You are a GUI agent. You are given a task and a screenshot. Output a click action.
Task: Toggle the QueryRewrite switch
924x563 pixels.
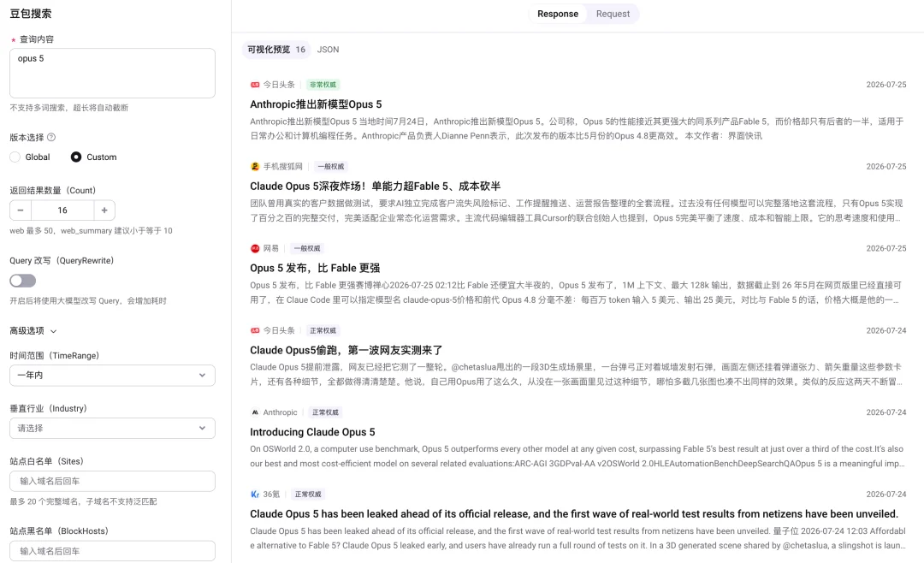coord(22,281)
